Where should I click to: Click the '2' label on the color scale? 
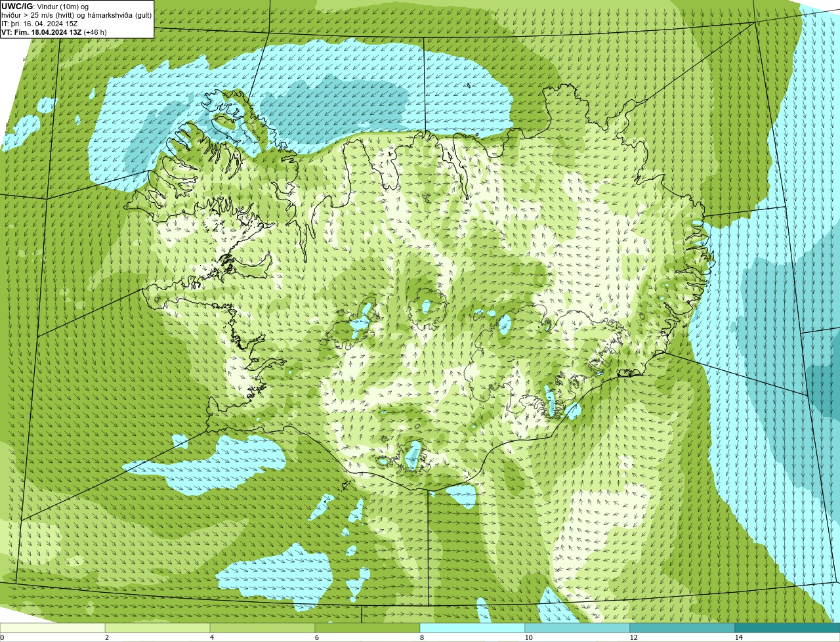106,637
